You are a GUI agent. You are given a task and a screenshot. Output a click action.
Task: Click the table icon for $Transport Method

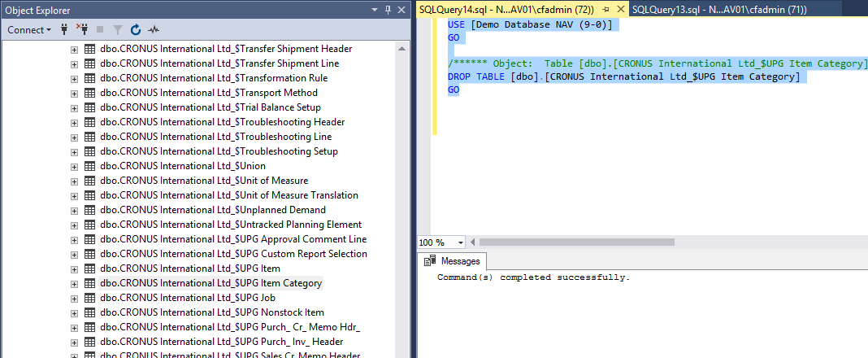pos(89,93)
